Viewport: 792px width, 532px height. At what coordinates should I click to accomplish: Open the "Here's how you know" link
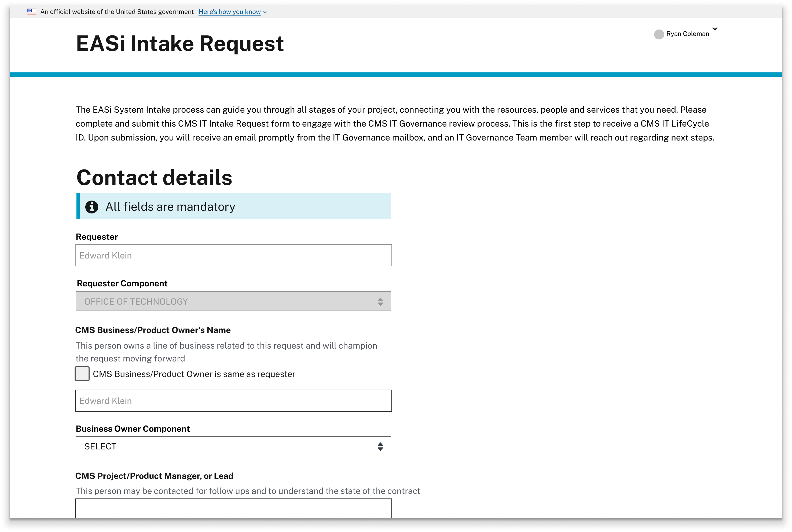(229, 12)
